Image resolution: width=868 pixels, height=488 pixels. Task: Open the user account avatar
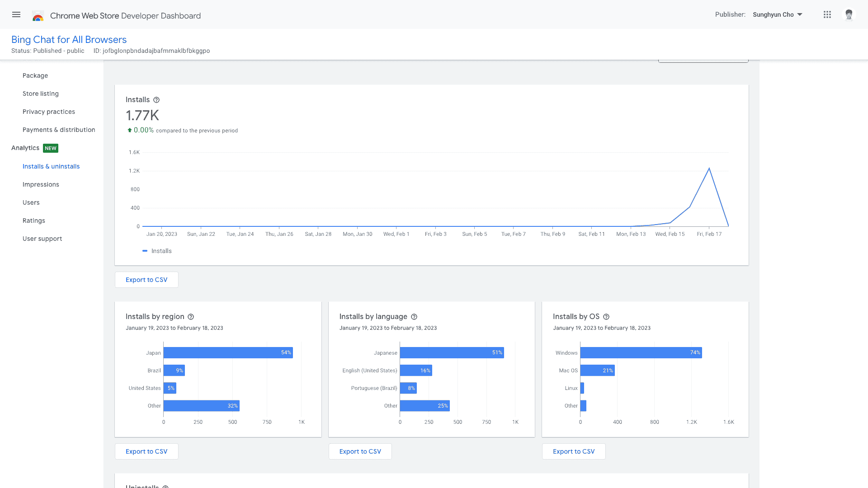[x=849, y=14]
